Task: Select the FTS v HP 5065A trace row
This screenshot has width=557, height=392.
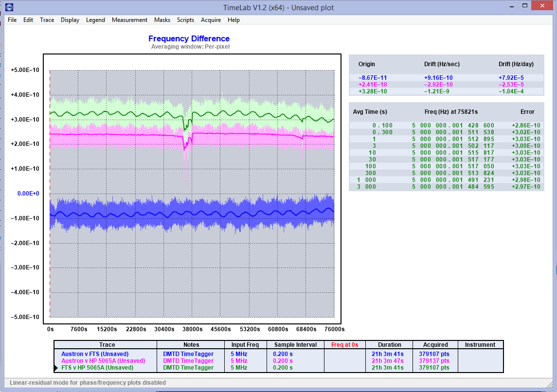Action: tap(278, 368)
